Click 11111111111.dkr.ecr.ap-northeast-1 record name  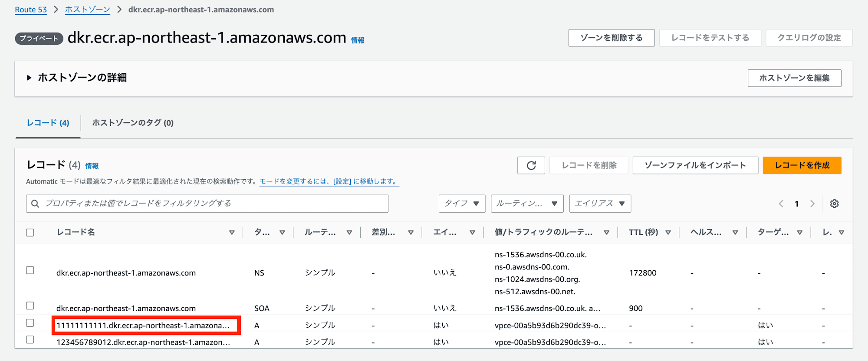pos(143,325)
